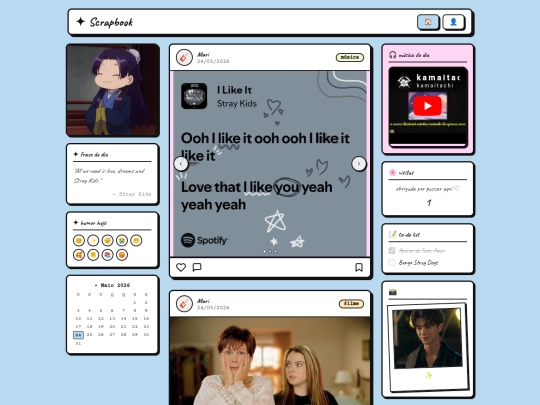Go to previous slide in music carousel
Image resolution: width=540 pixels, height=405 pixels.
click(x=181, y=164)
